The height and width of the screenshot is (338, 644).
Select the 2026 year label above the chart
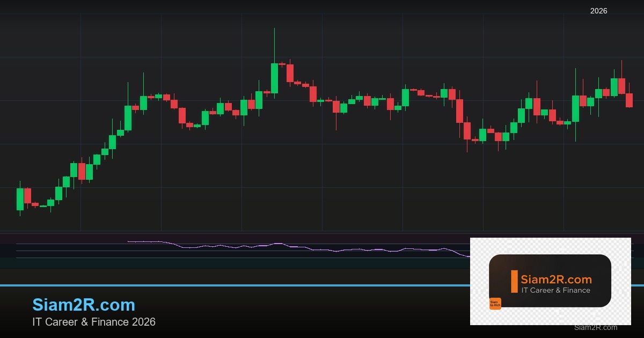598,11
